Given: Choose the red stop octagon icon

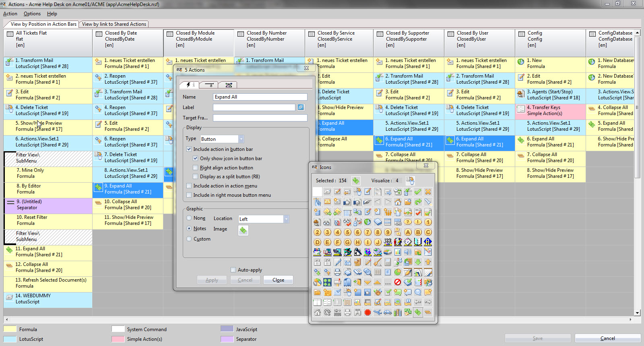Looking at the screenshot, I should pos(368,312).
